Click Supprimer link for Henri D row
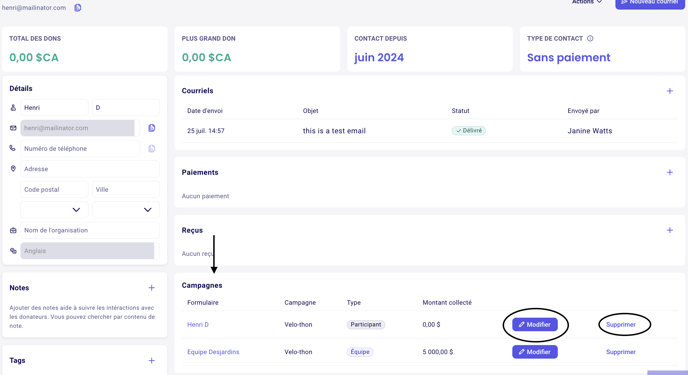Image resolution: width=688 pixels, height=375 pixels. (x=621, y=325)
